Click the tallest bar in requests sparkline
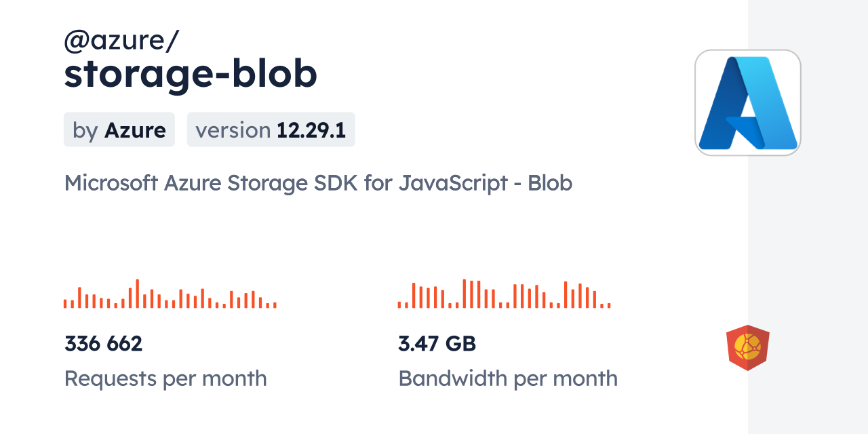Image resolution: width=868 pixels, height=434 pixels. (137, 294)
